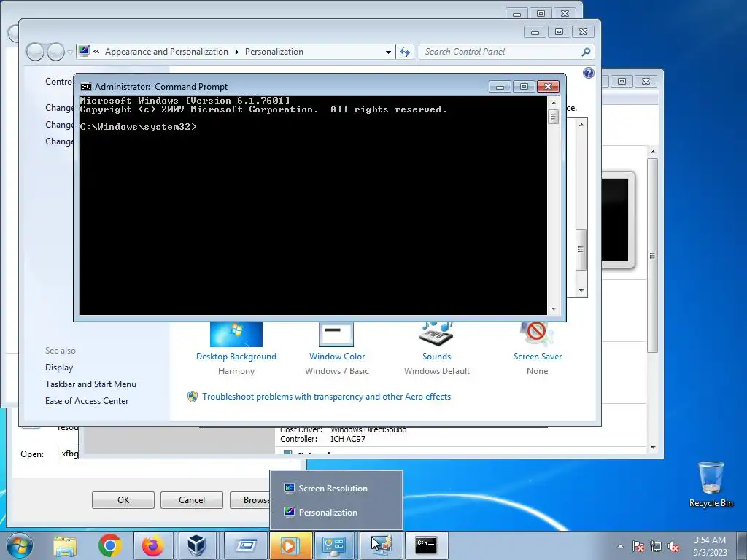This screenshot has height=560, width=747.
Task: Show hidden tray icons arrow
Action: pyautogui.click(x=620, y=546)
